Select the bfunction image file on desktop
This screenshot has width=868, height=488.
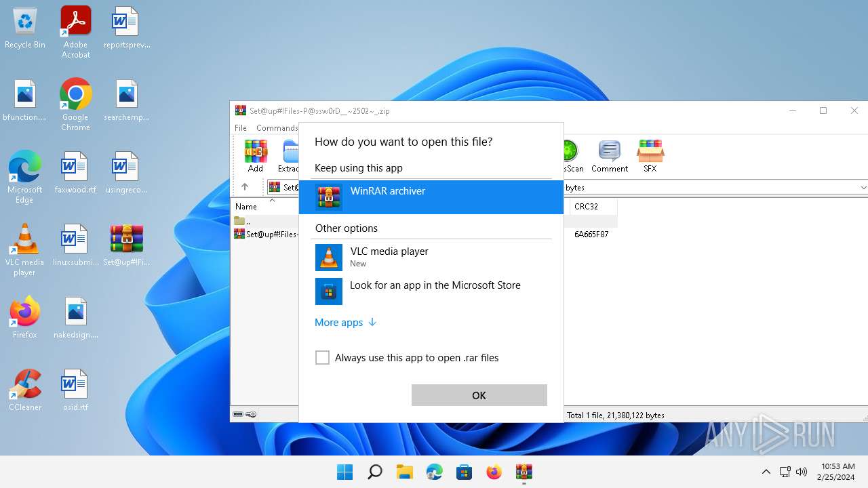click(x=25, y=102)
